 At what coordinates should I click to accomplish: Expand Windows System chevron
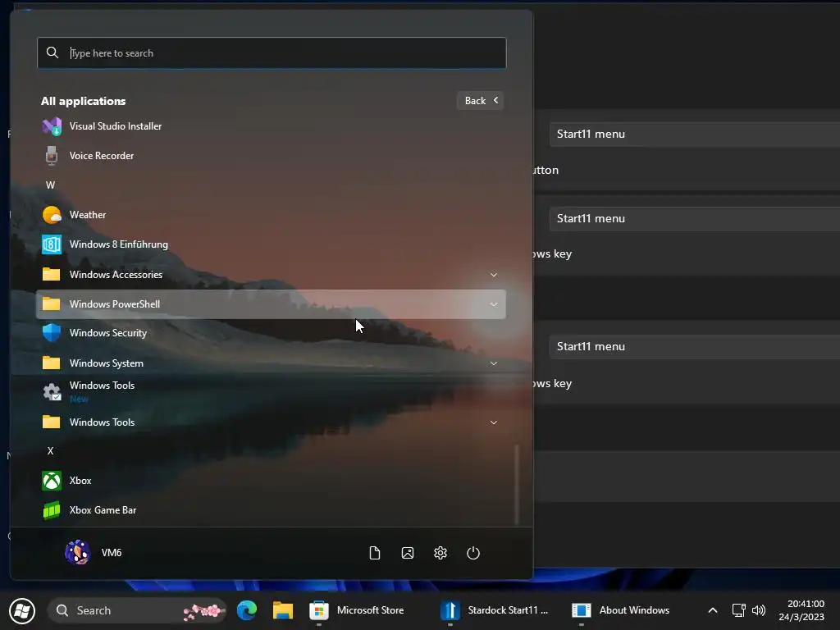tap(493, 363)
